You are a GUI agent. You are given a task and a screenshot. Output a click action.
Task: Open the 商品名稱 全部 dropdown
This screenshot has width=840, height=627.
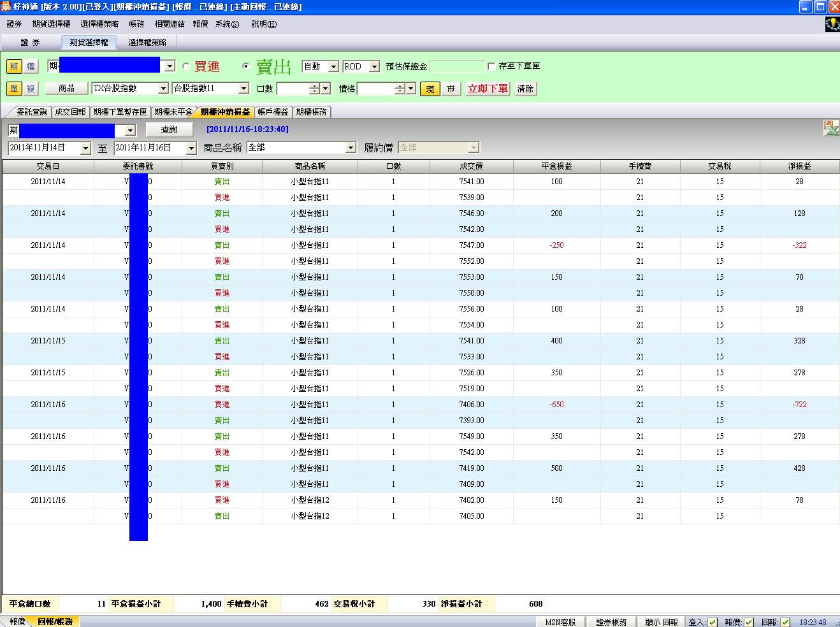(x=351, y=148)
